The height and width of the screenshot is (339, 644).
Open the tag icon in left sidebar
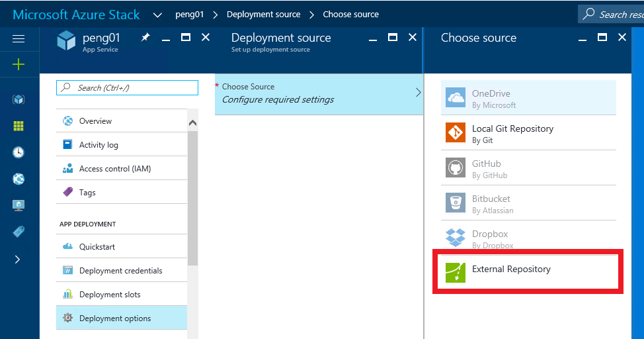pos(19,232)
